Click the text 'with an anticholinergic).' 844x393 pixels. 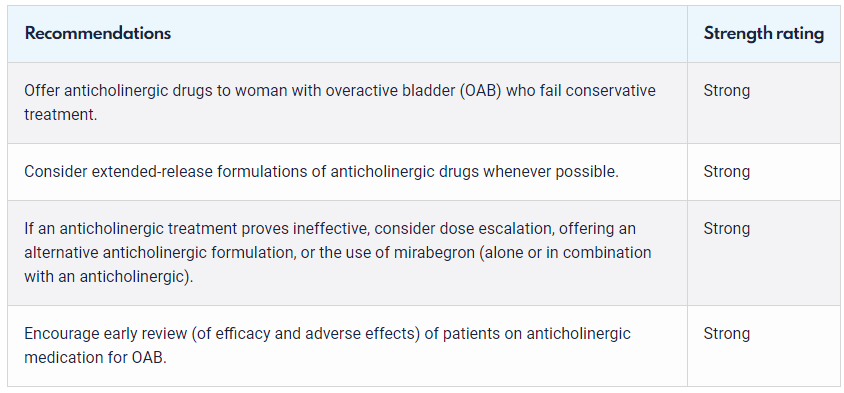[x=109, y=277]
